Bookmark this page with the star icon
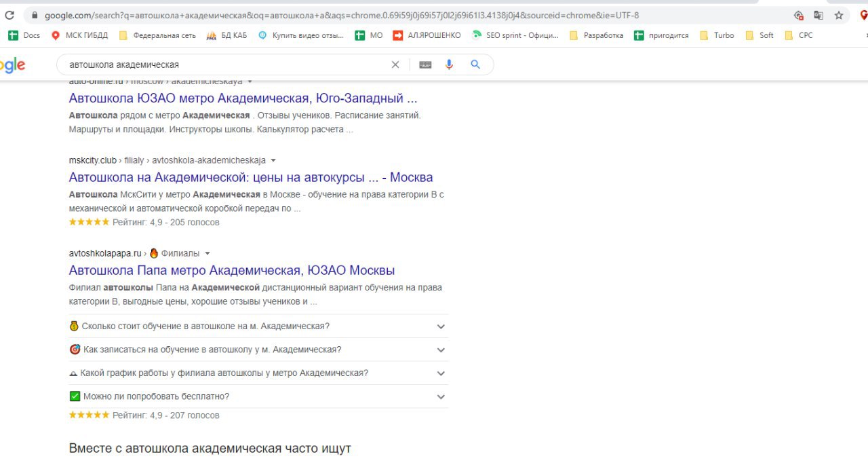868x469 pixels. (839, 15)
